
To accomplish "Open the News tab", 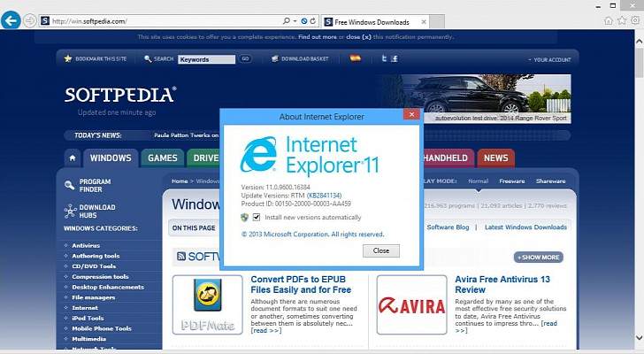I will [x=495, y=158].
